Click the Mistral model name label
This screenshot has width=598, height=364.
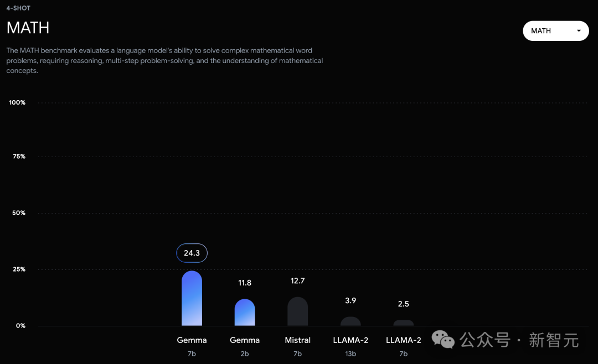point(297,340)
